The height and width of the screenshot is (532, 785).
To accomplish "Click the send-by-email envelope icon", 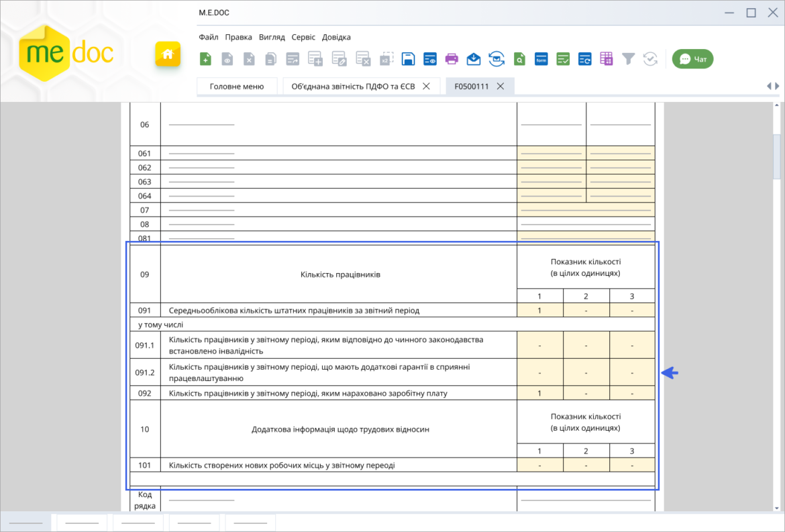I will (x=474, y=59).
